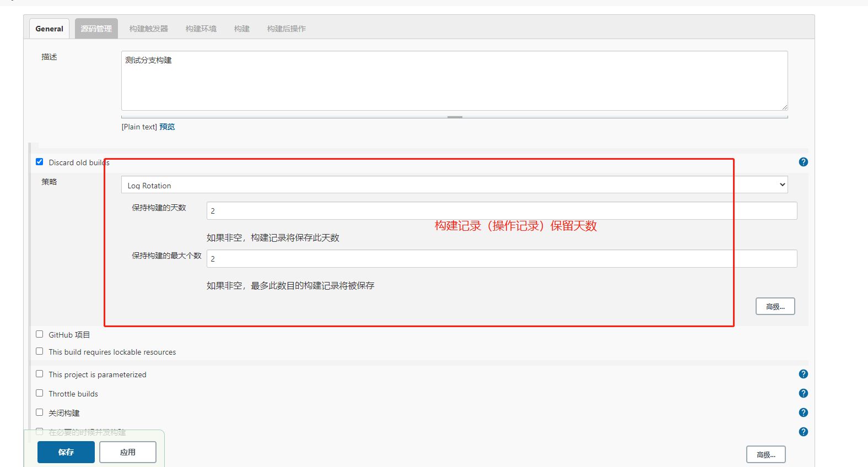
Task: Tick This build requires lockable resources
Action: (x=39, y=351)
